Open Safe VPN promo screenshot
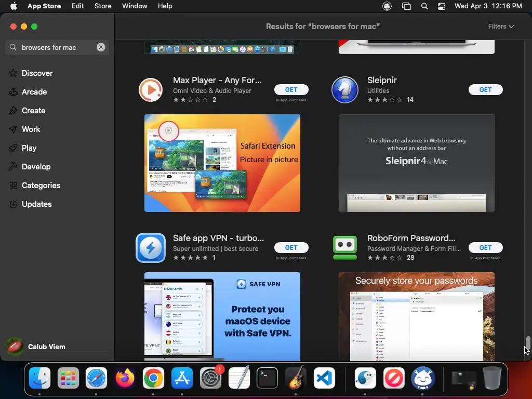This screenshot has height=399, width=532. click(x=222, y=316)
